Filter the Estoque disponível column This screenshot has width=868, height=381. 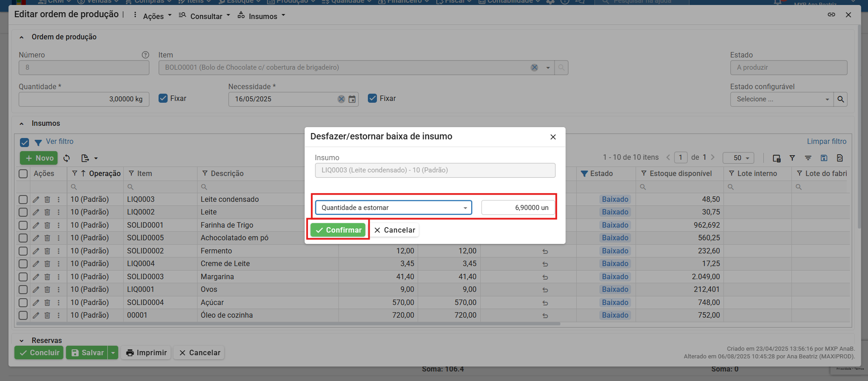click(x=644, y=174)
